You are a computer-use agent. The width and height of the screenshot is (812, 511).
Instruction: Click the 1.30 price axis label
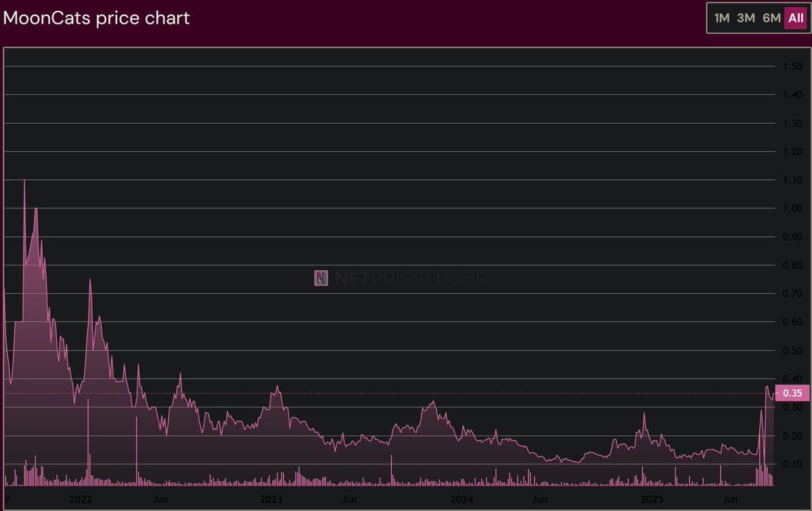[792, 123]
